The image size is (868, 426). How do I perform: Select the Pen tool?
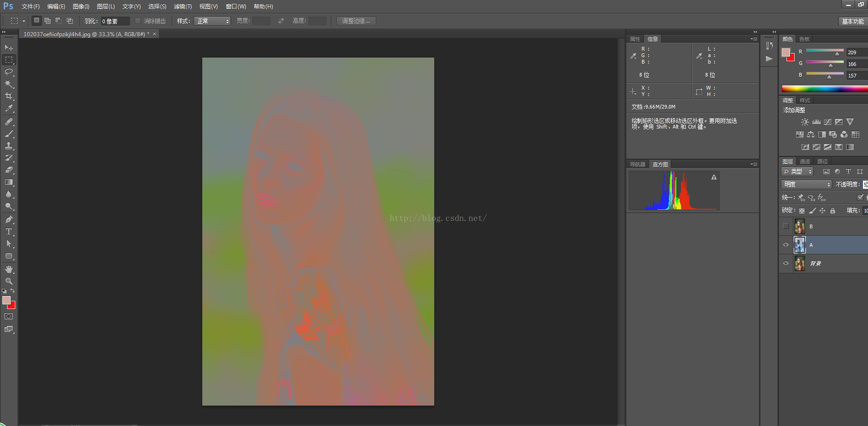[x=9, y=219]
